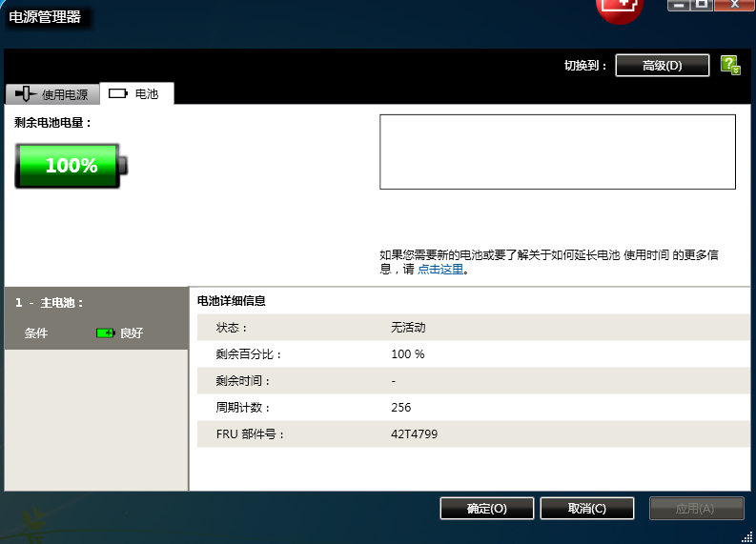This screenshot has width=756, height=544.
Task: Switch to advanced mode with 高级(D)
Action: (662, 65)
